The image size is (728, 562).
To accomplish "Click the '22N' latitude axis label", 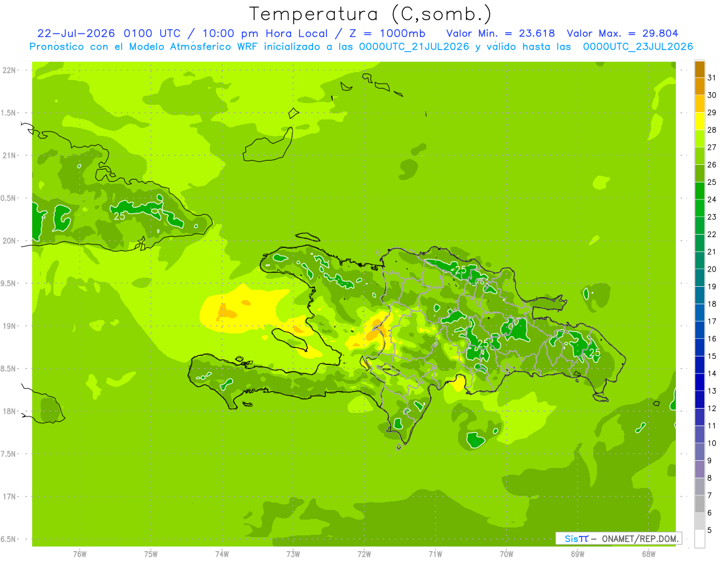I will pyautogui.click(x=10, y=70).
